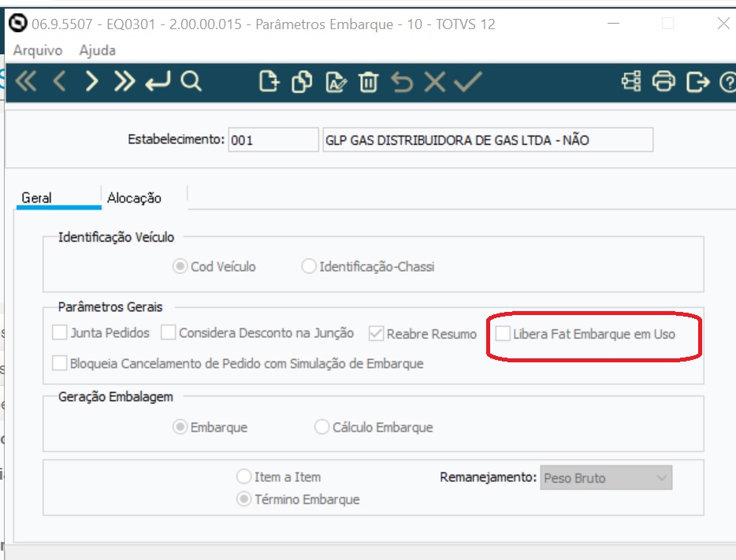
Task: Navigate to the previous record
Action: [x=59, y=82]
